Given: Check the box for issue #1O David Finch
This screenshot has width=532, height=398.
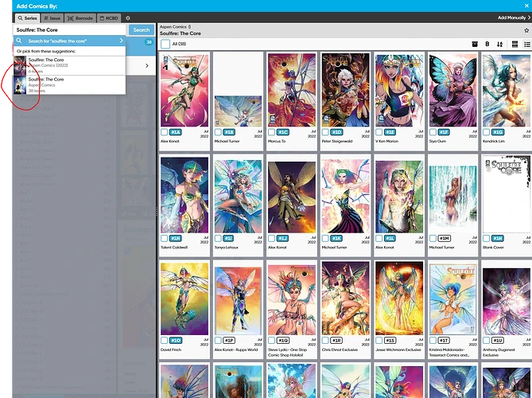Looking at the screenshot, I should point(165,340).
